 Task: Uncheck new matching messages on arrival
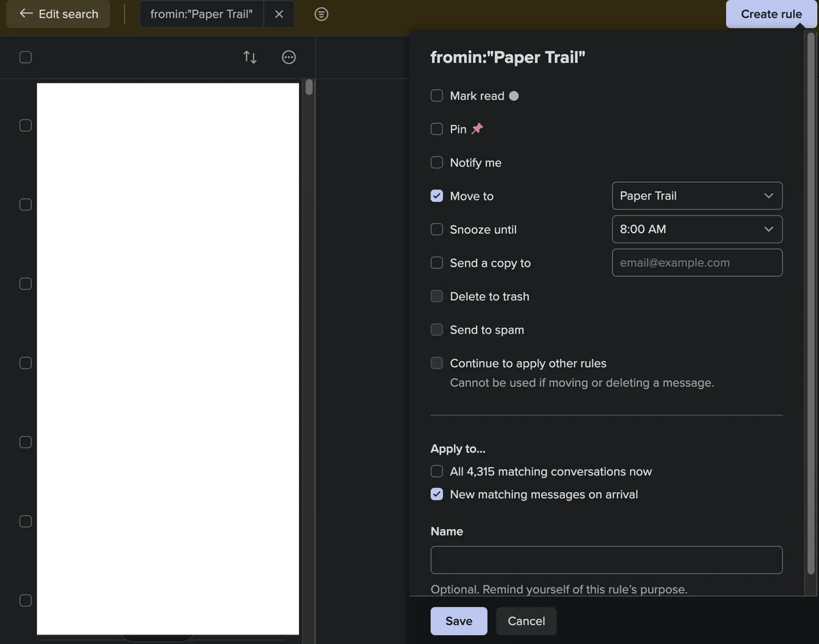pos(437,493)
